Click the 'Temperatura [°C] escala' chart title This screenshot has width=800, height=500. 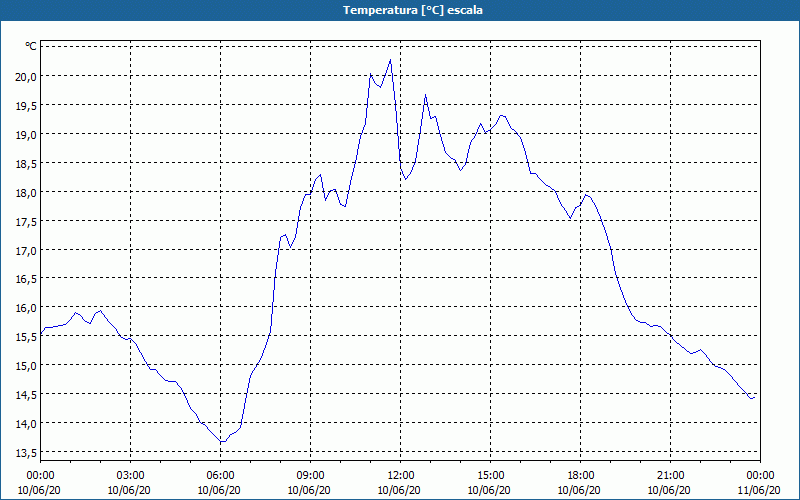[413, 10]
